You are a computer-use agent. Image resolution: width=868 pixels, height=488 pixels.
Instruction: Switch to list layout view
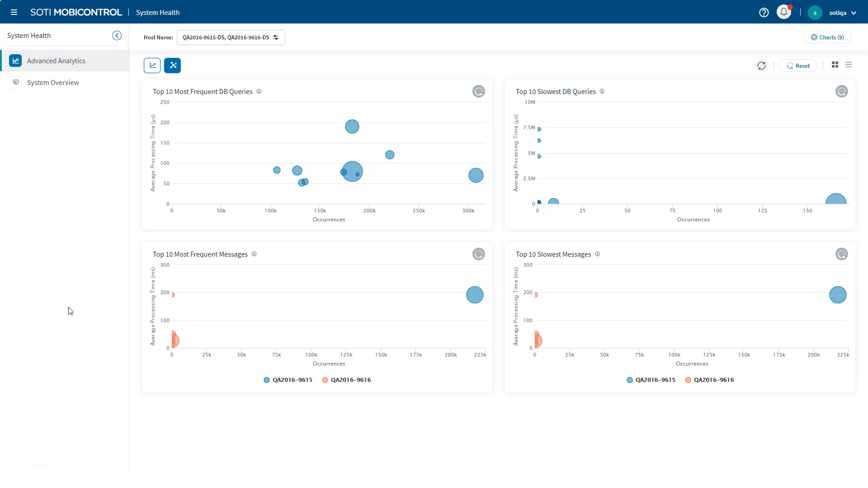849,65
